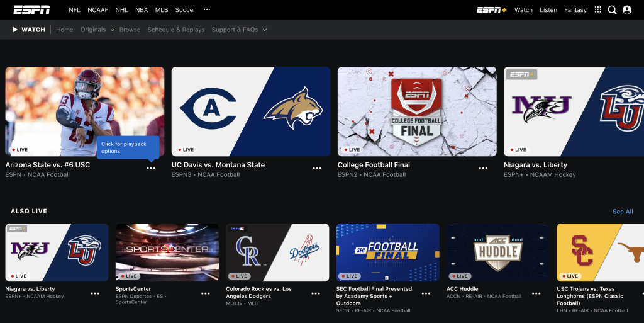Play Arizona State vs. #6 USC thumbnail
644x323 pixels.
tap(85, 111)
